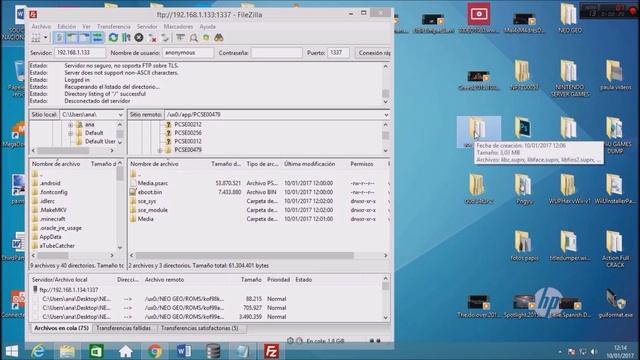Sort remote list by Permisos column
Image resolution: width=640 pixels, height=360 pixels.
pyautogui.click(x=362, y=164)
